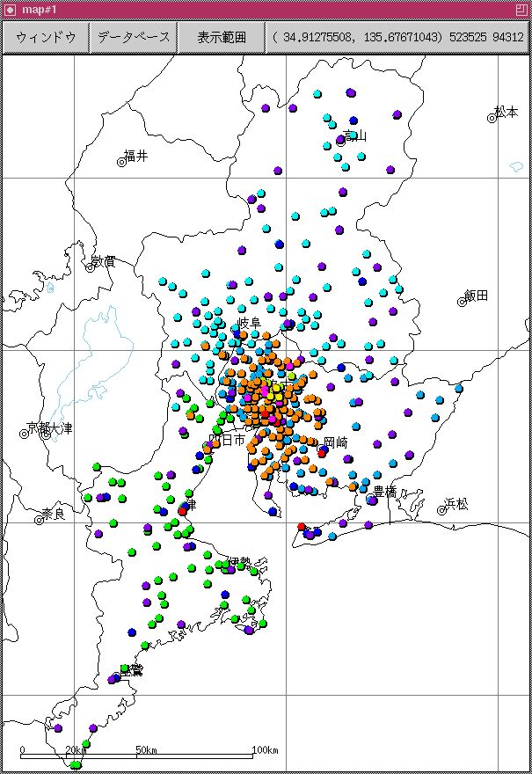This screenshot has width=532, height=774.
Task: Click the 京都 city marker circle
Action: tap(24, 434)
